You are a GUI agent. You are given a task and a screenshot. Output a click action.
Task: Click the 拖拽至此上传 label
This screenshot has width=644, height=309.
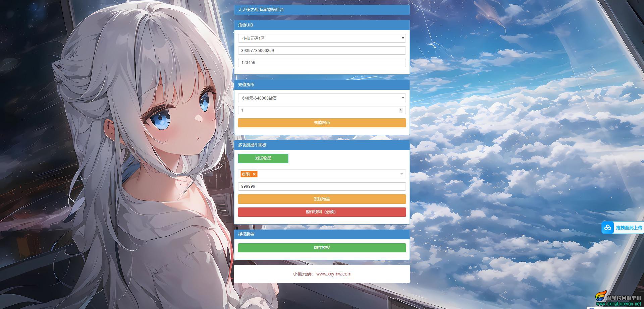pyautogui.click(x=629, y=228)
